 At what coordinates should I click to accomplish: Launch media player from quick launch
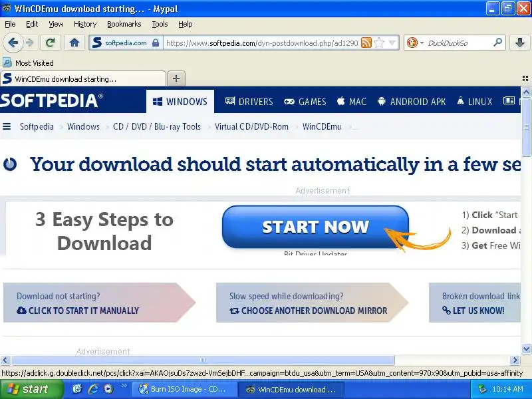pyautogui.click(x=108, y=389)
